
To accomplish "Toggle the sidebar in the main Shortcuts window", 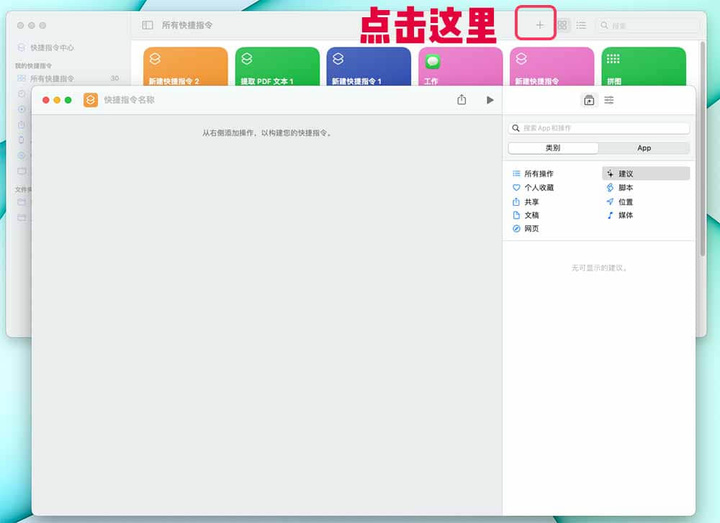I will 147,25.
